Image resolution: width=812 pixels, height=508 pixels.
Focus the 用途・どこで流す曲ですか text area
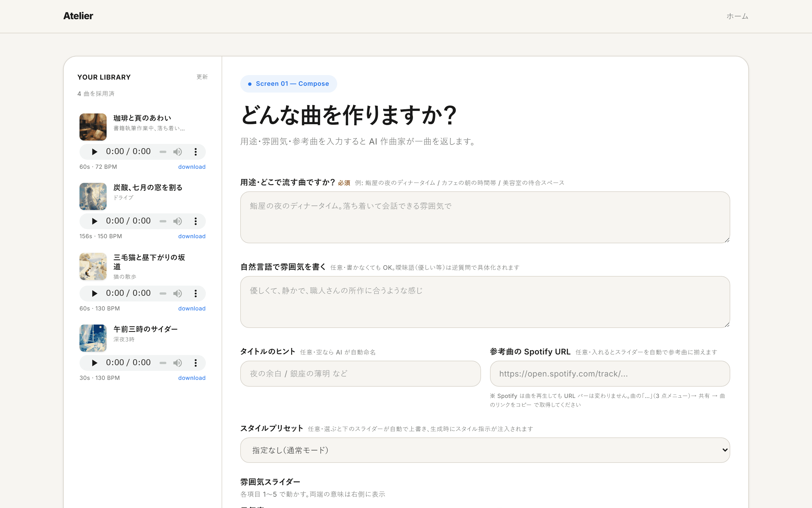point(485,217)
